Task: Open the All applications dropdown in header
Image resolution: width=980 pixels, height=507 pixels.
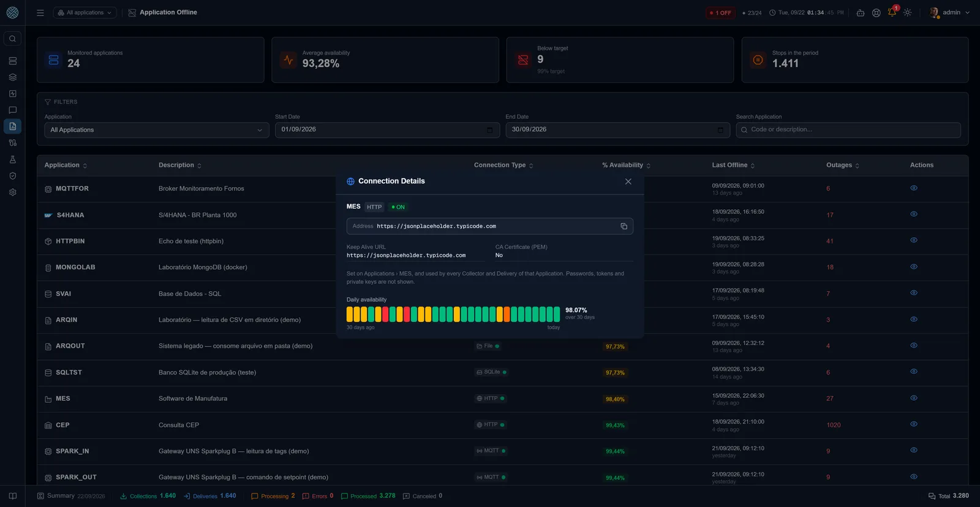Action: (85, 12)
